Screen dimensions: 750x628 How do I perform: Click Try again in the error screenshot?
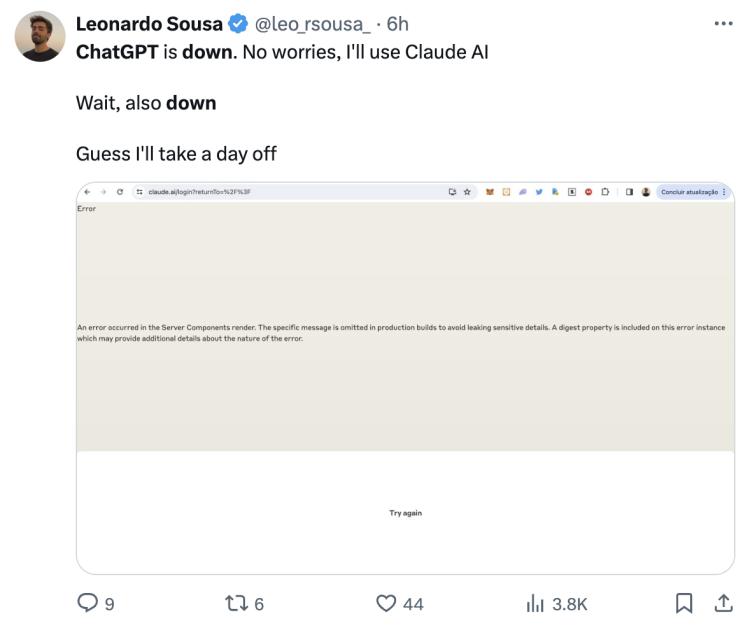pos(405,513)
